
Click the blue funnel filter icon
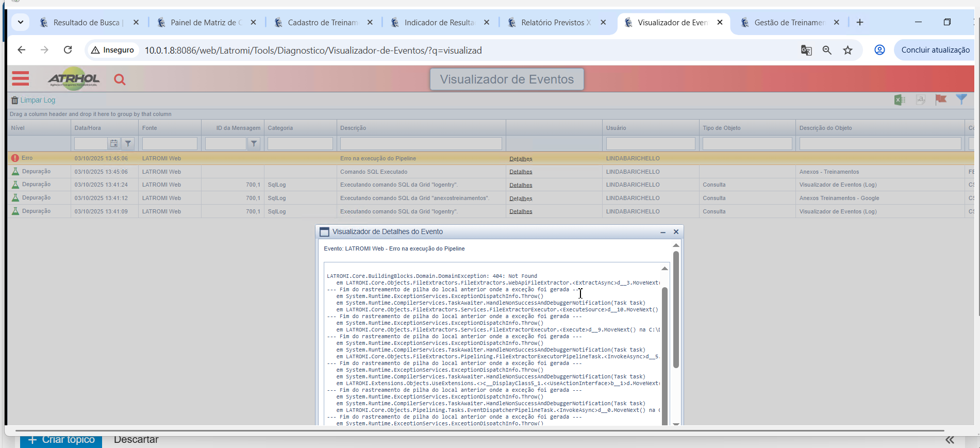[961, 99]
